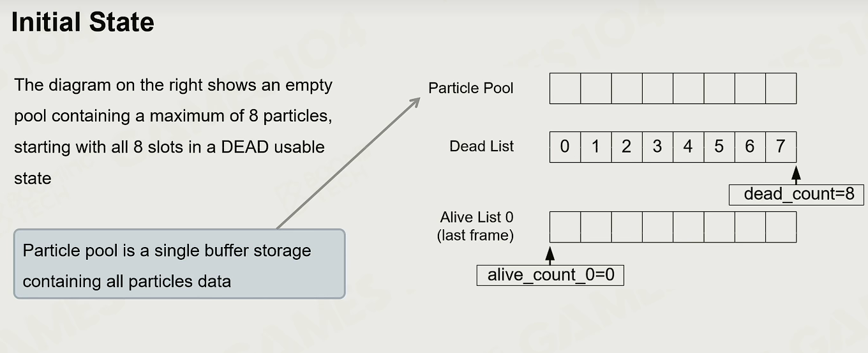Viewport: 868px width, 353px height.
Task: Click the last Alive List 0 slot
Action: point(781,227)
